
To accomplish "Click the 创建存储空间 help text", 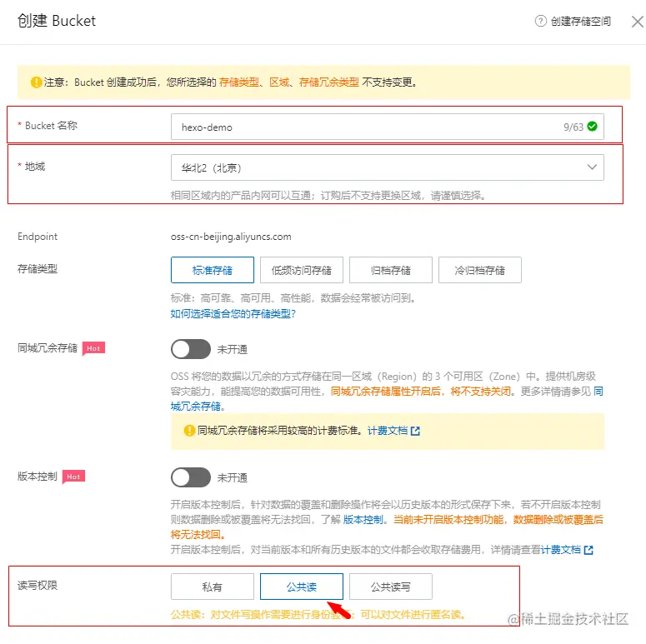I will pos(581,21).
